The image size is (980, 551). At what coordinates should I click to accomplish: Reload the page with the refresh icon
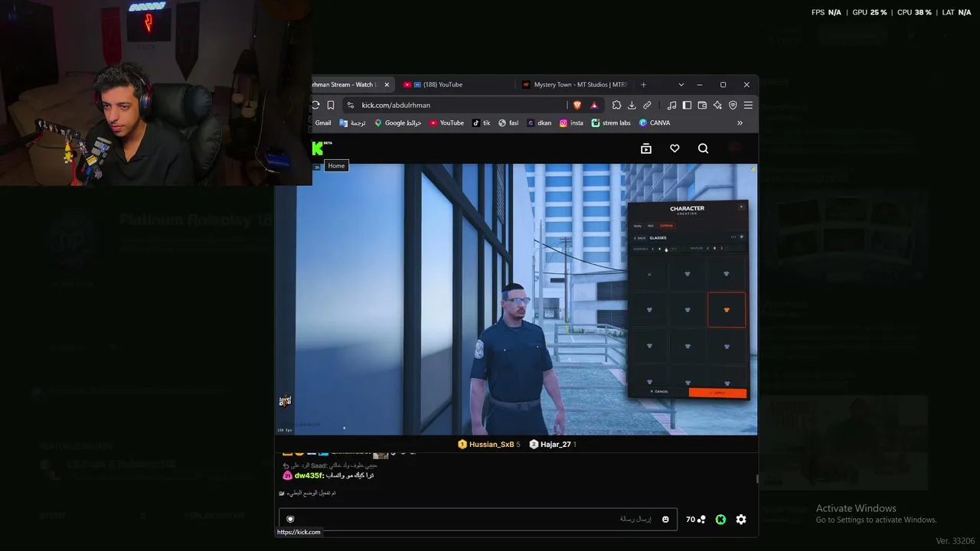click(315, 105)
